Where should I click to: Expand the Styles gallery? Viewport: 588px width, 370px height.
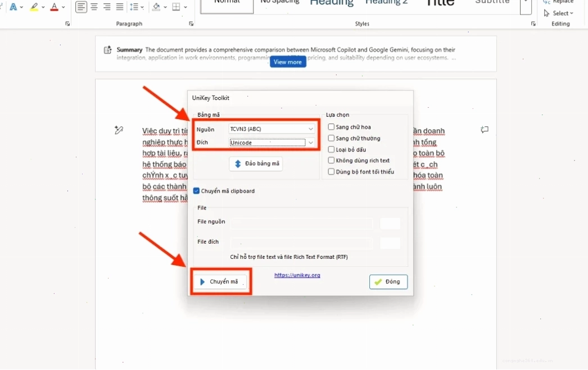526,7
